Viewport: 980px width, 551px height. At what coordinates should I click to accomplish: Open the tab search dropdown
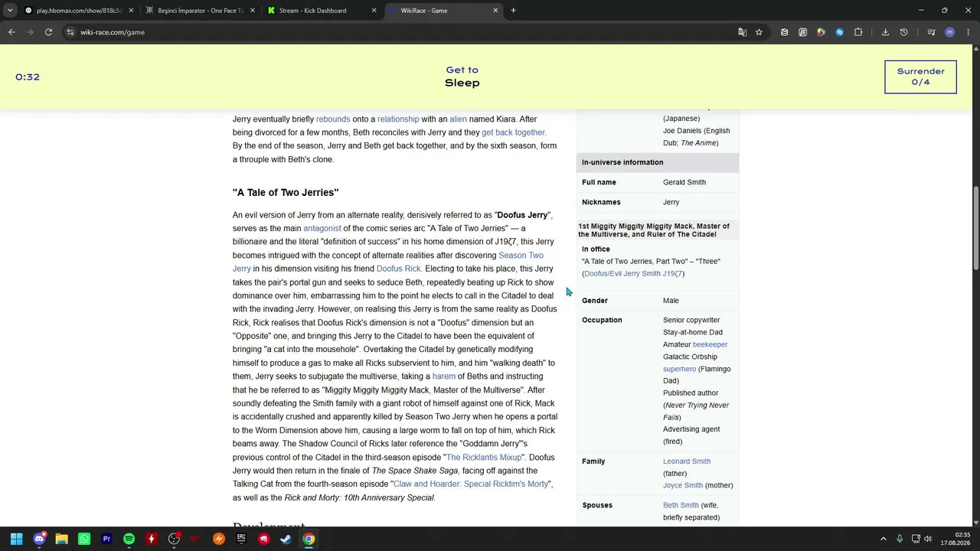pyautogui.click(x=10, y=11)
